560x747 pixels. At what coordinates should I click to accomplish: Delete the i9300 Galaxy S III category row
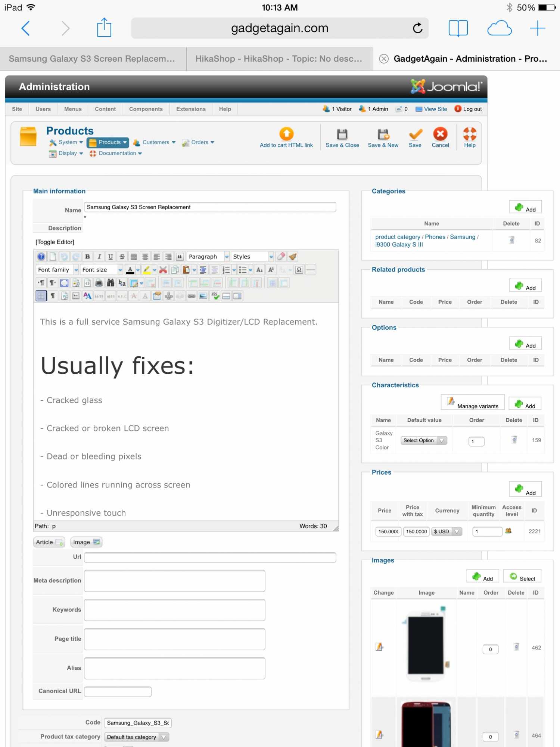(x=511, y=240)
